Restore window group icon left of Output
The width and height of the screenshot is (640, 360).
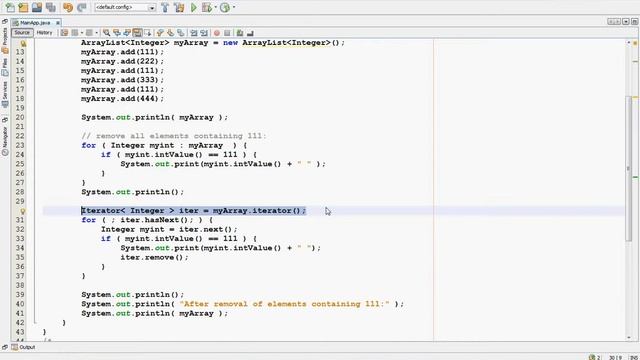pos(4,347)
